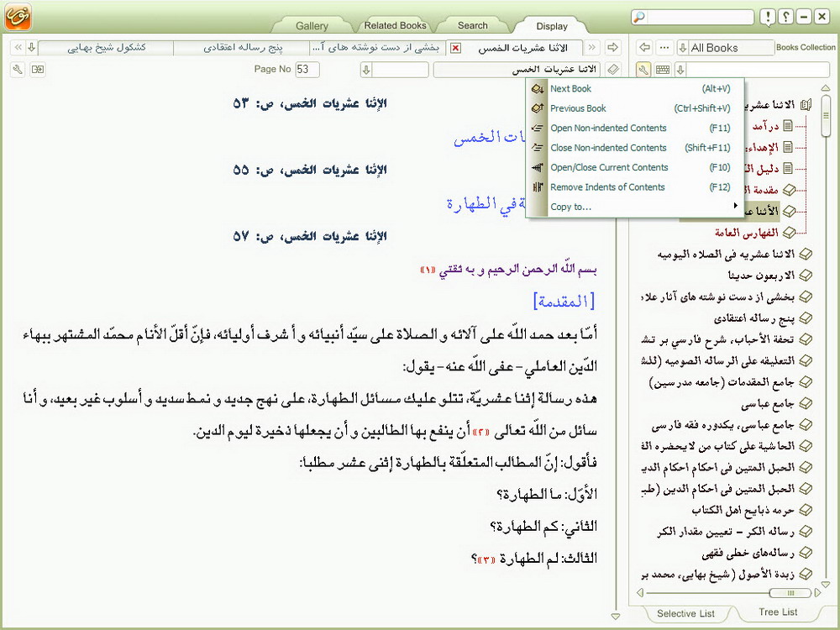
Task: Close the الاثنا عشريات الخمس tab with the red X
Action: tap(455, 48)
